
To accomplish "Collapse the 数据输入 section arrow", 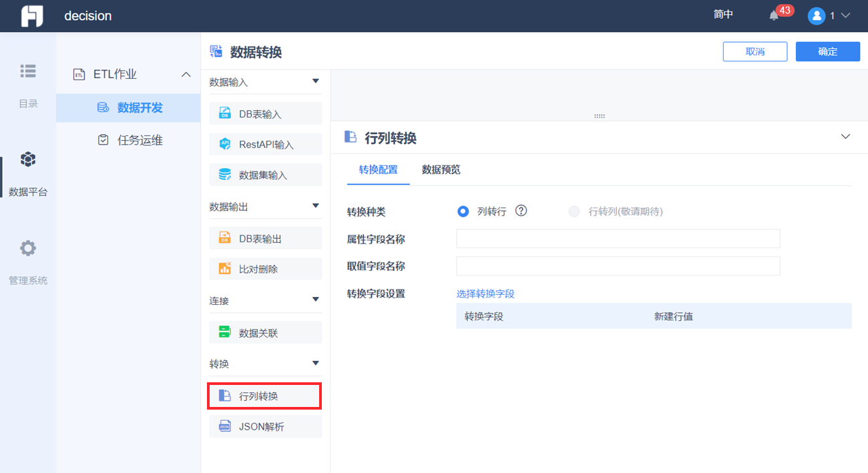I will (316, 81).
